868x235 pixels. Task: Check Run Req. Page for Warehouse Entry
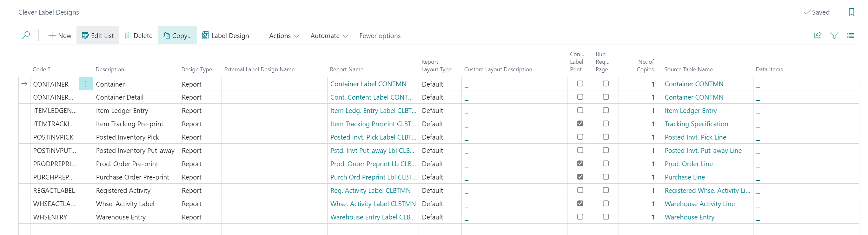(606, 217)
